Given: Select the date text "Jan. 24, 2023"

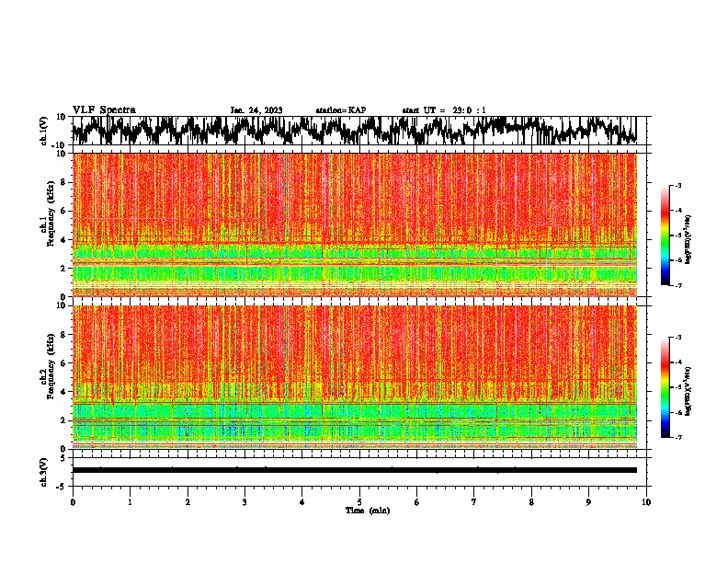Looking at the screenshot, I should click(x=256, y=110).
